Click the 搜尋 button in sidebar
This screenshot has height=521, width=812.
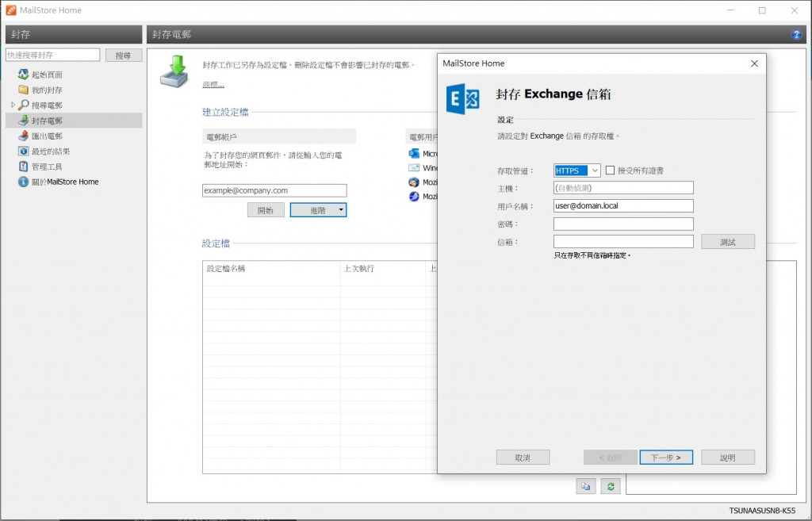click(123, 56)
